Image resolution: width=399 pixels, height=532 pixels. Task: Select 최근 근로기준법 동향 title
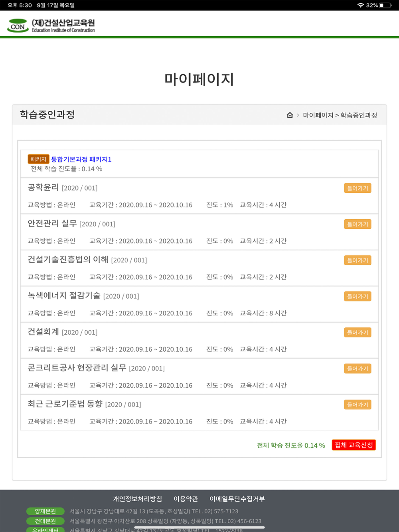point(65,404)
